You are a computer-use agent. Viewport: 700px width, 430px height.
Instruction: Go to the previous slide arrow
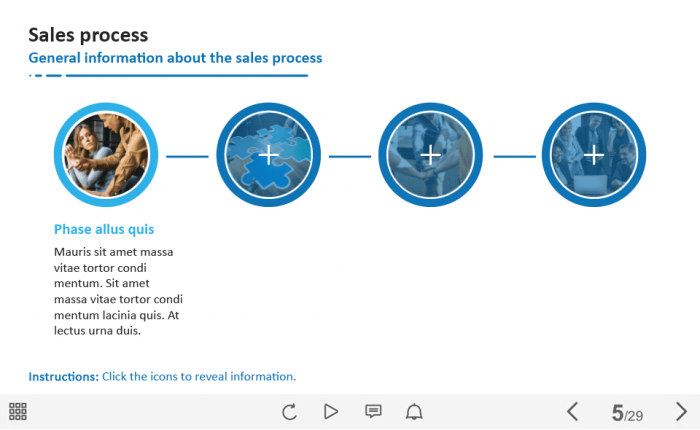point(572,411)
